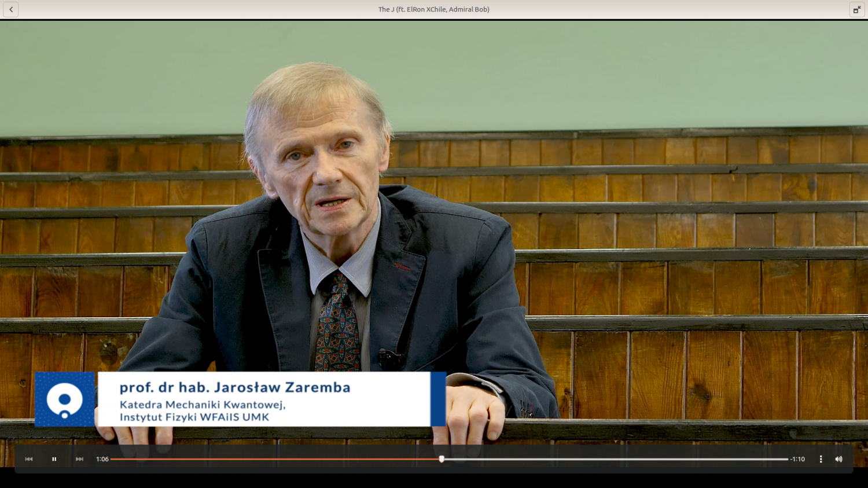Click the window title 'The J (ft. ElRon XChile, Admiral Bob)'
This screenshot has width=868, height=488.
tap(434, 9)
